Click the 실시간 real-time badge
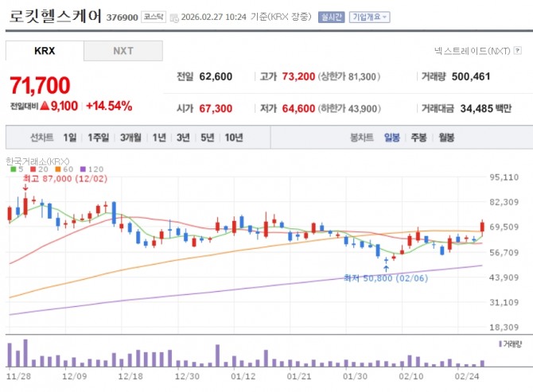 [x=331, y=17]
